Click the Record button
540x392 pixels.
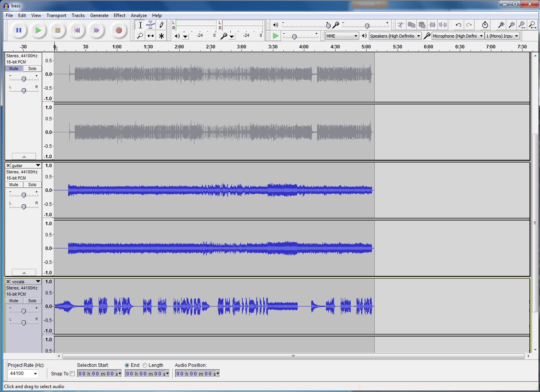119,30
